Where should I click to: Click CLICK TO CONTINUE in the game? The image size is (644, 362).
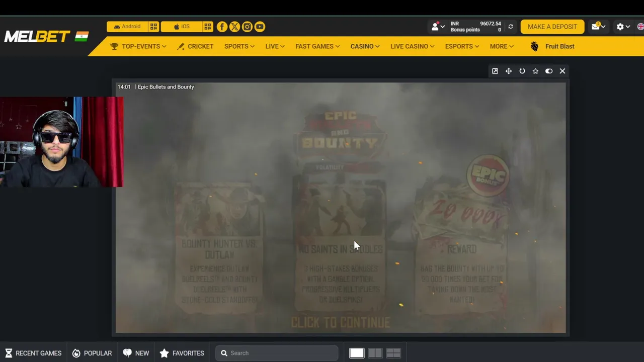click(341, 322)
